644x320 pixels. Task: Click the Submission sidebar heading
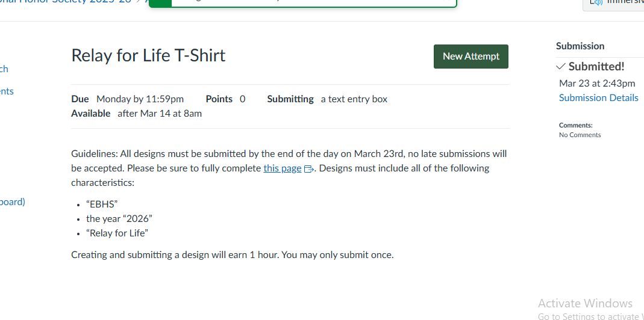(x=580, y=46)
